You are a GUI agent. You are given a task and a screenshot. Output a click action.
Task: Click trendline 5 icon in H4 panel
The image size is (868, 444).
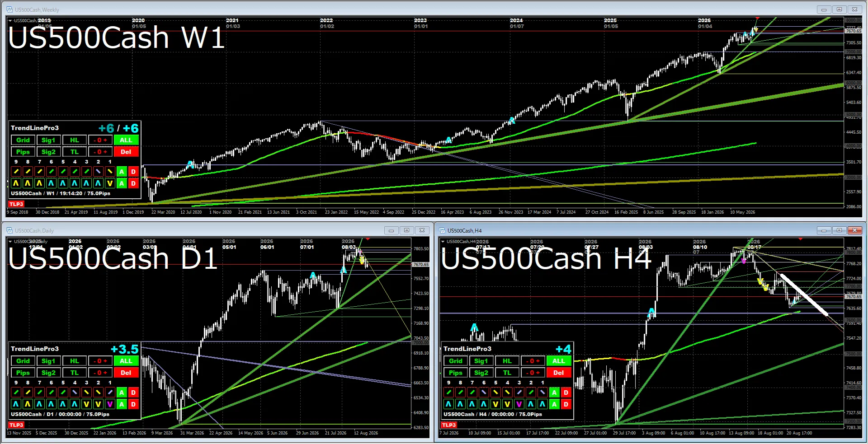[495, 393]
